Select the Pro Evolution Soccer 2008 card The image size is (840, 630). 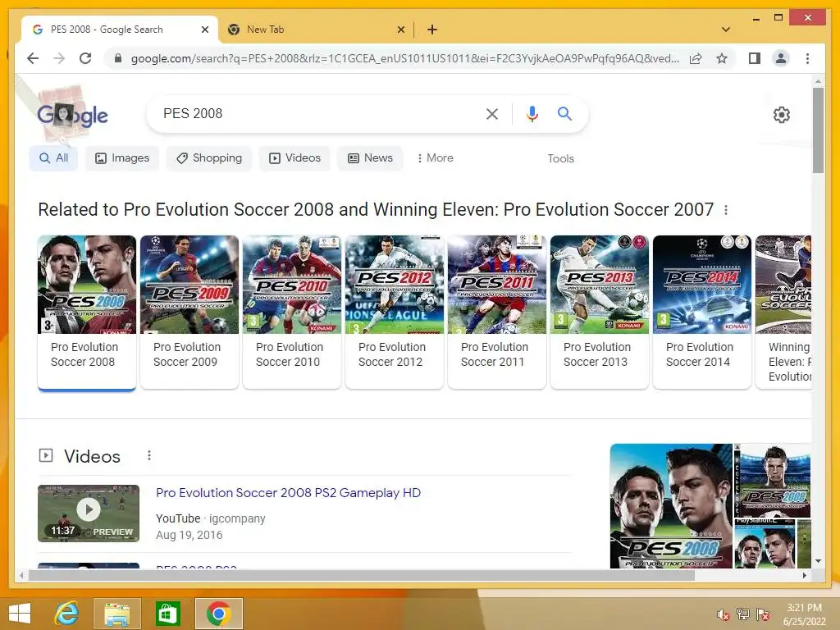coord(87,313)
